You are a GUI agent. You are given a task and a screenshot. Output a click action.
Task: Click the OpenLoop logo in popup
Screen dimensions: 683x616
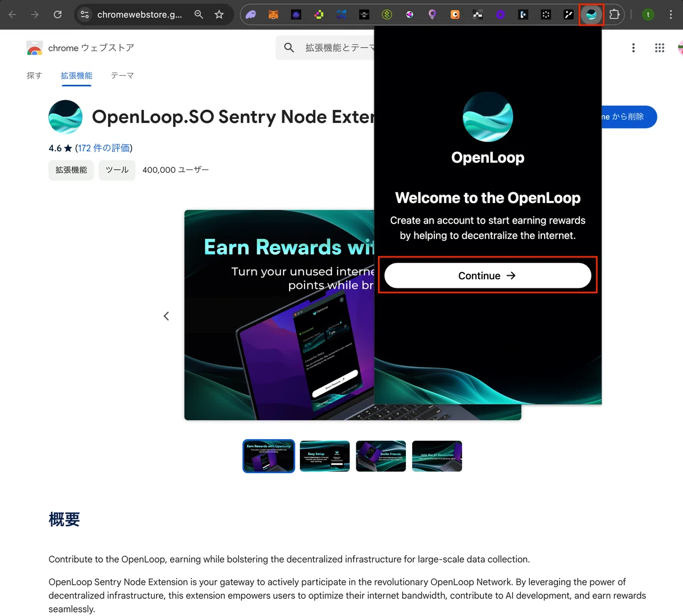coord(488,117)
